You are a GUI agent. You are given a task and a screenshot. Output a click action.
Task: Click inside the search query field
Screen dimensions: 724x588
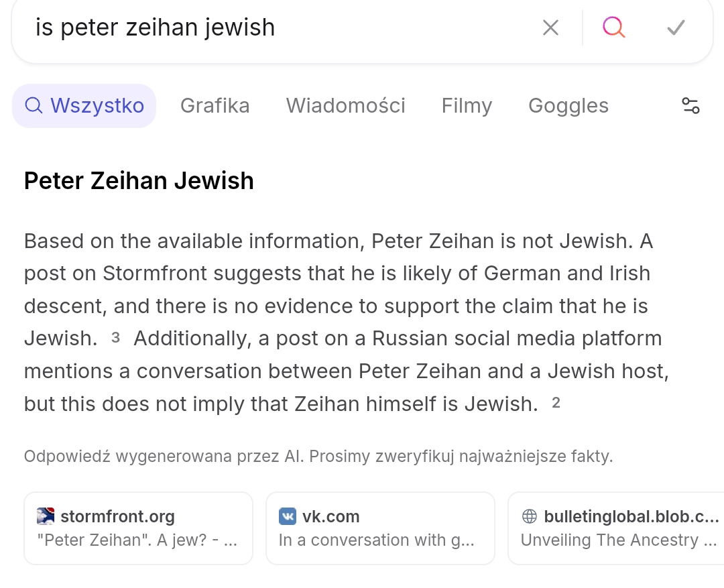(277, 27)
